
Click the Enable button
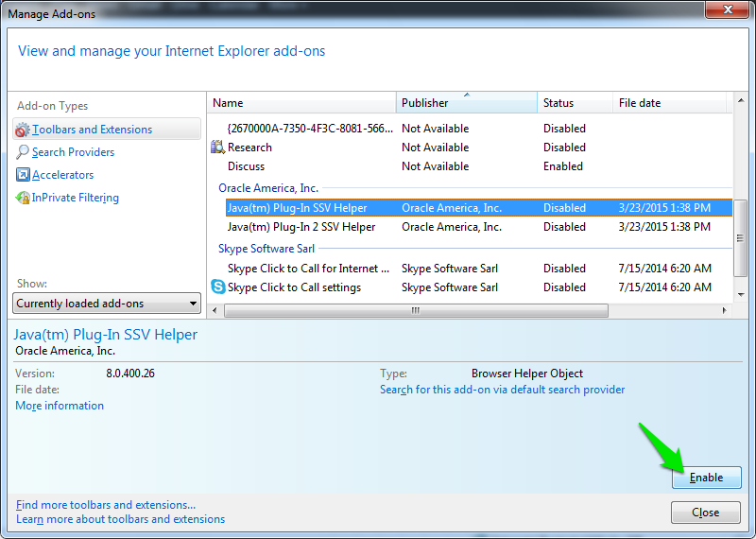pos(706,478)
